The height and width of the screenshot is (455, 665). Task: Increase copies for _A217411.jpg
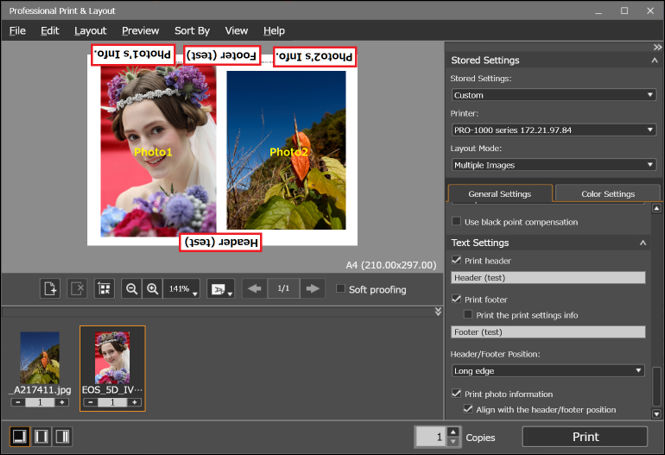point(62,402)
